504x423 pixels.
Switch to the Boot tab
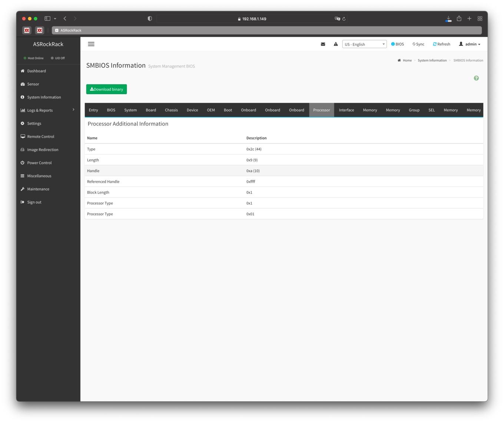[x=228, y=110]
